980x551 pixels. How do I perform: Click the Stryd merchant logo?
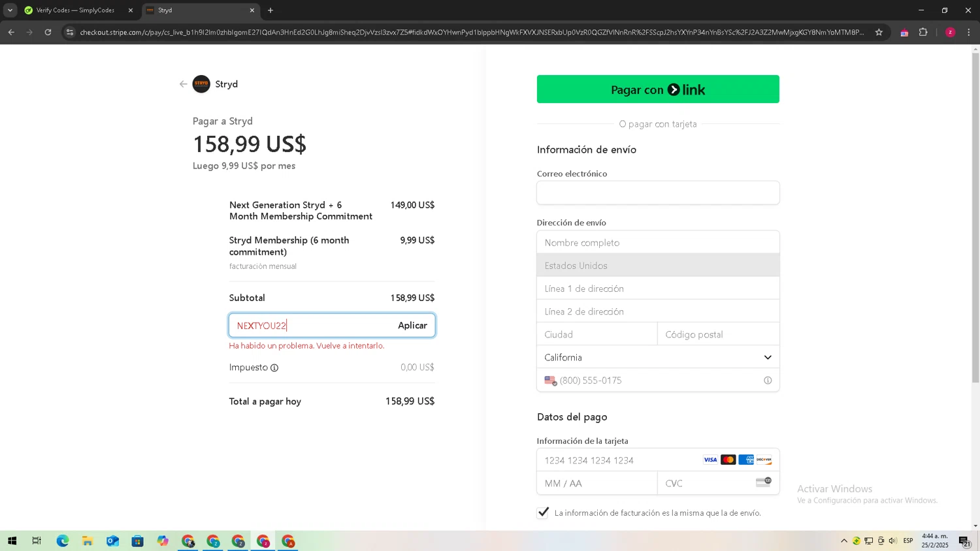[x=201, y=84]
